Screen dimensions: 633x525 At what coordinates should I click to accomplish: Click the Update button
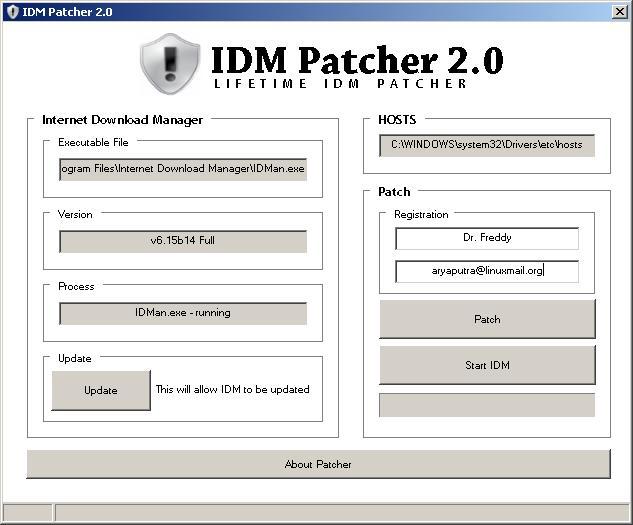(x=101, y=390)
